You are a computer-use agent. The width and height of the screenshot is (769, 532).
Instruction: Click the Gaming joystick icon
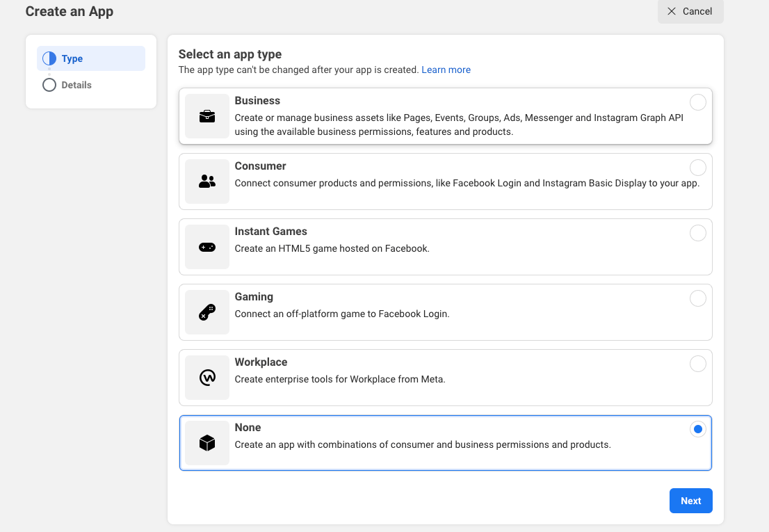click(207, 312)
